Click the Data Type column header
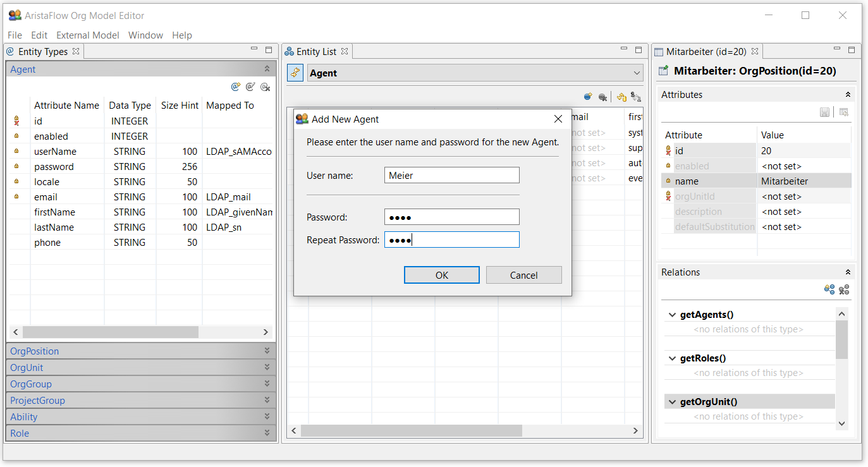The width and height of the screenshot is (868, 467). [x=130, y=106]
